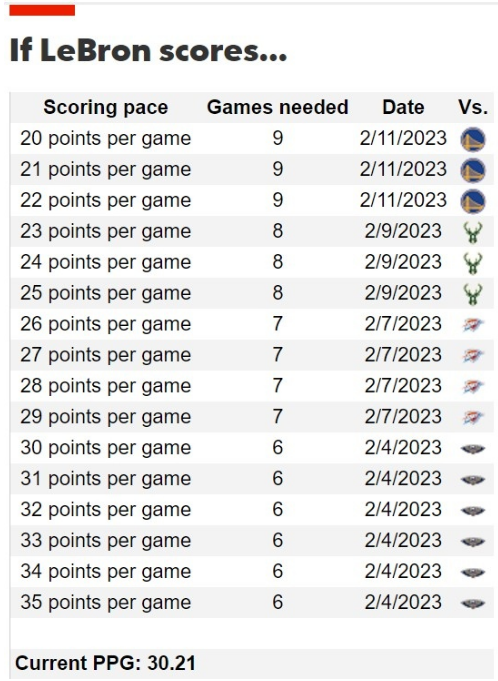Click the Bucks logo in the 25 points row
This screenshot has width=498, height=681.
[472, 294]
